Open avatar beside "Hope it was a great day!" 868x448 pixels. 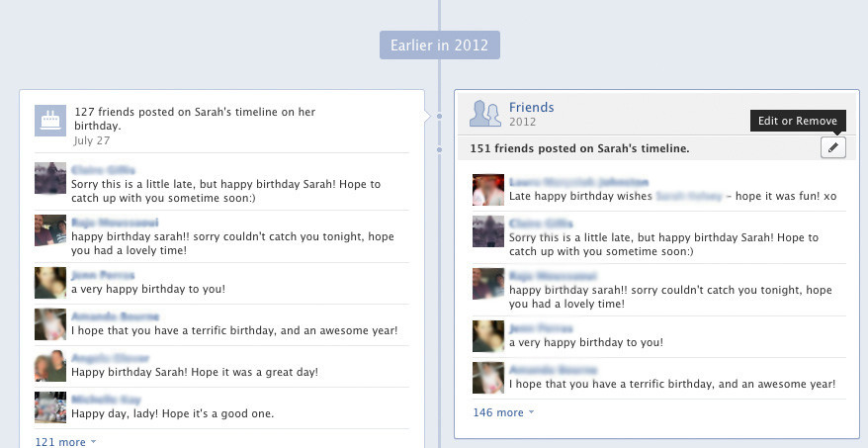click(50, 366)
